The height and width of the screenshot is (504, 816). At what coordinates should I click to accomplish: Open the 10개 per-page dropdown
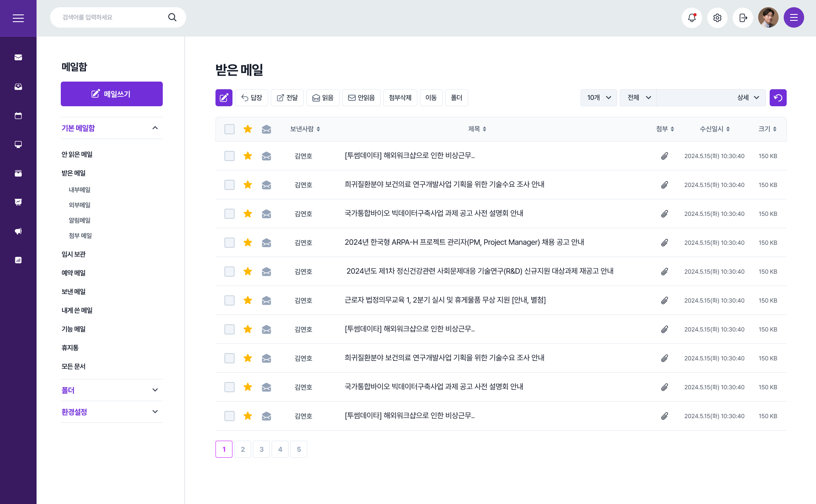tap(598, 98)
